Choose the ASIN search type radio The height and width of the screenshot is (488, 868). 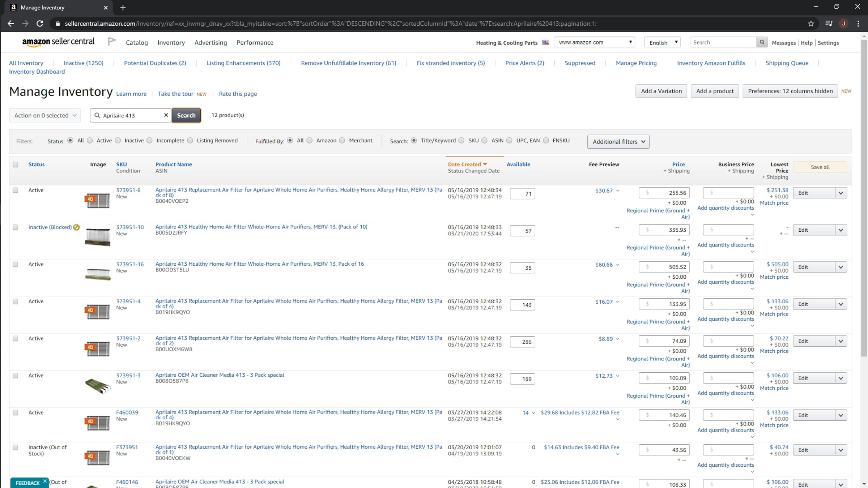click(x=484, y=140)
